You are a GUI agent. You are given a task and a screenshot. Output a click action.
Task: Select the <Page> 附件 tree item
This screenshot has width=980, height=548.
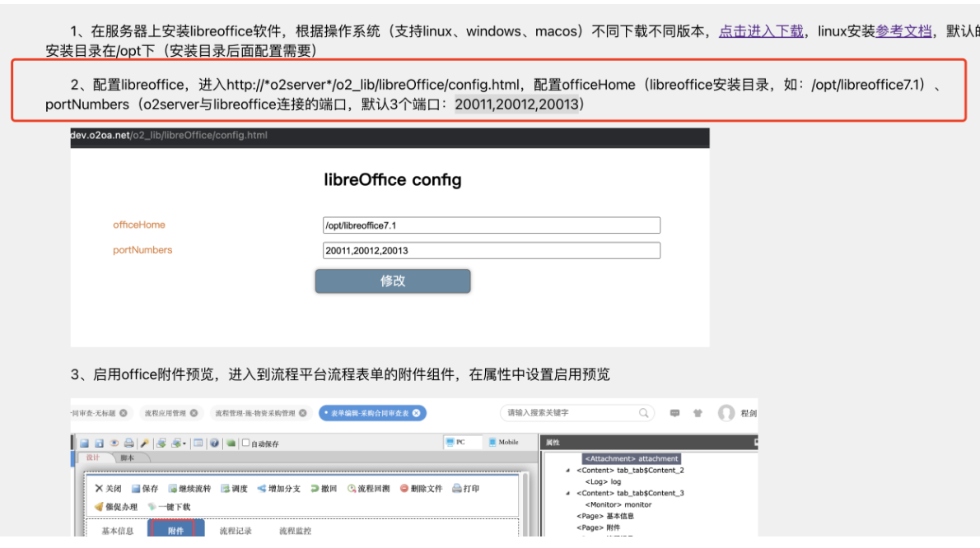point(598,527)
